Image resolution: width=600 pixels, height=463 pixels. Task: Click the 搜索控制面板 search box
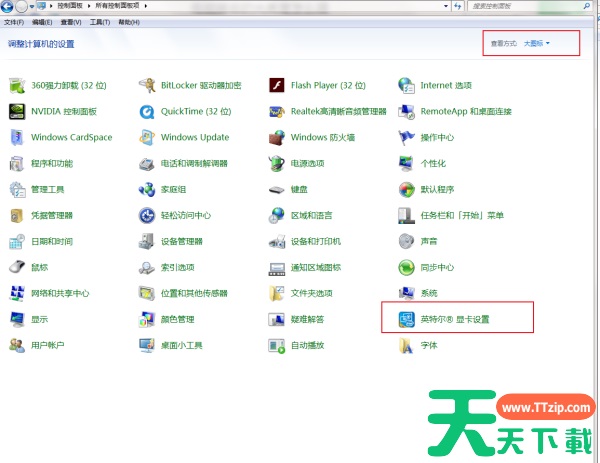click(525, 6)
